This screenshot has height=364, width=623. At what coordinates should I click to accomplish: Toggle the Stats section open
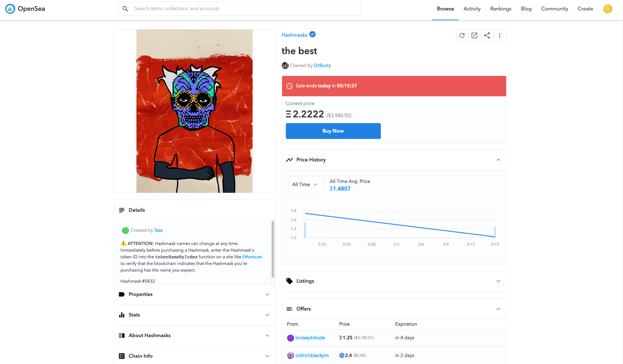[268, 315]
